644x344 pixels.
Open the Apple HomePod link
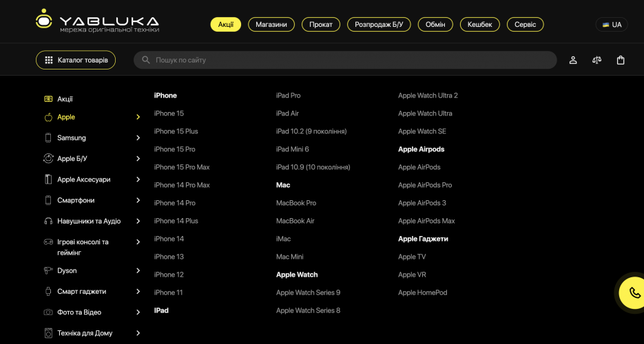pos(423,293)
